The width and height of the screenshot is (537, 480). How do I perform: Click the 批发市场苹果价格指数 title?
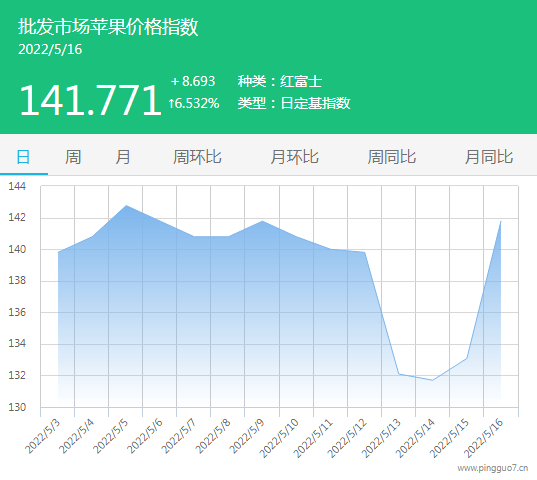[108, 27]
